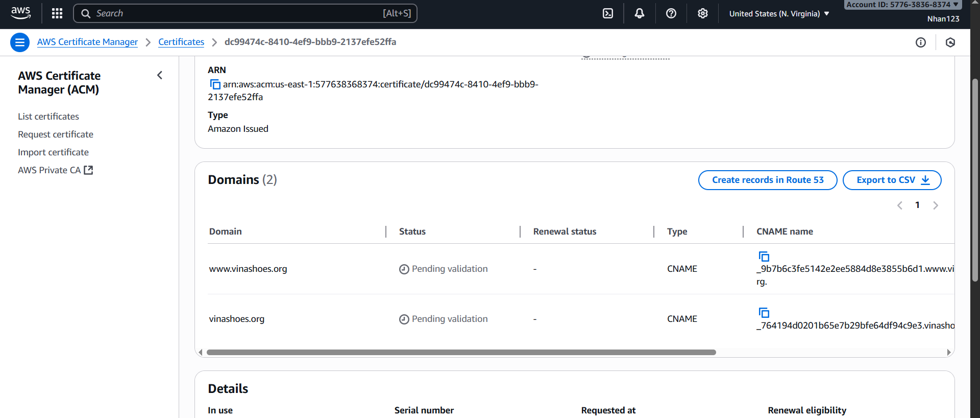
Task: Expand the Export to CSV options
Action: 892,180
